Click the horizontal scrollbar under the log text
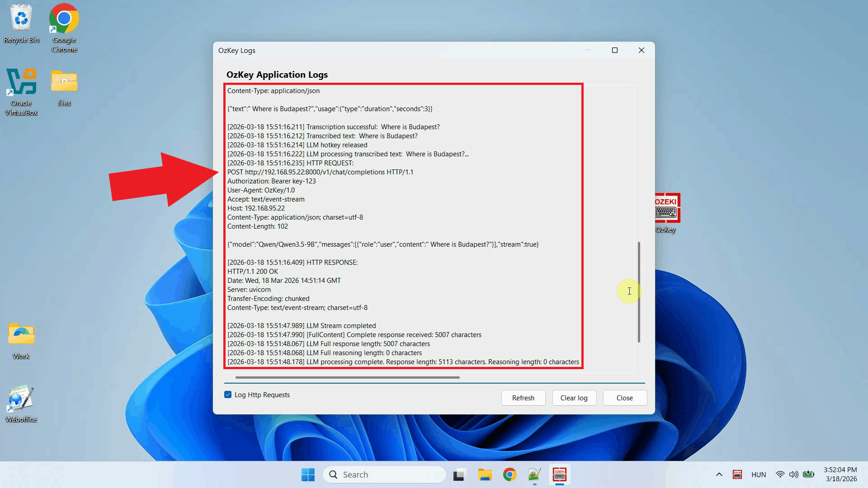The width and height of the screenshot is (868, 488). pyautogui.click(x=347, y=377)
